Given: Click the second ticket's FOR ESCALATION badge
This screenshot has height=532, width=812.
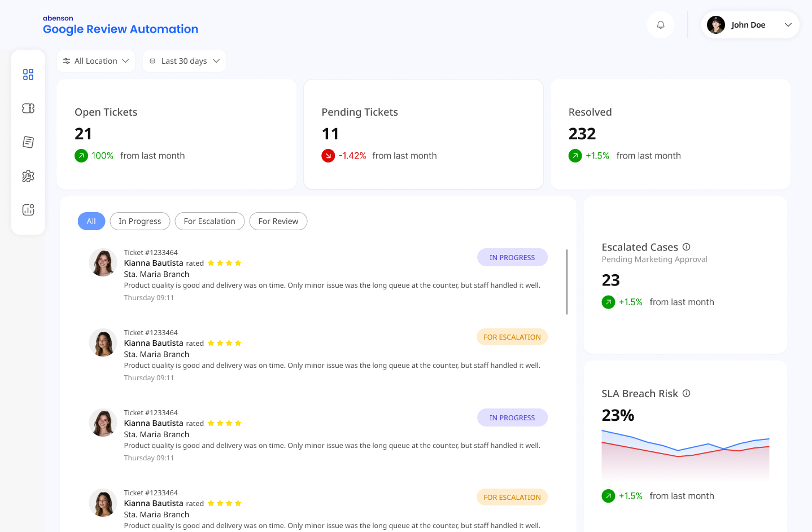Looking at the screenshot, I should tap(512, 337).
